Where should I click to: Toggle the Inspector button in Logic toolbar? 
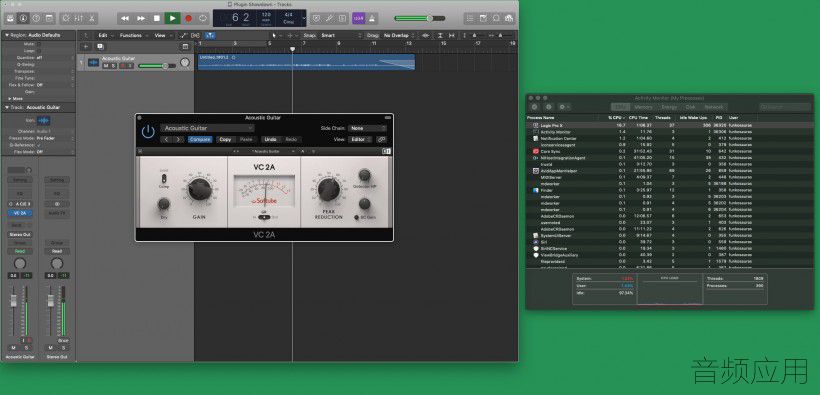tap(23, 18)
